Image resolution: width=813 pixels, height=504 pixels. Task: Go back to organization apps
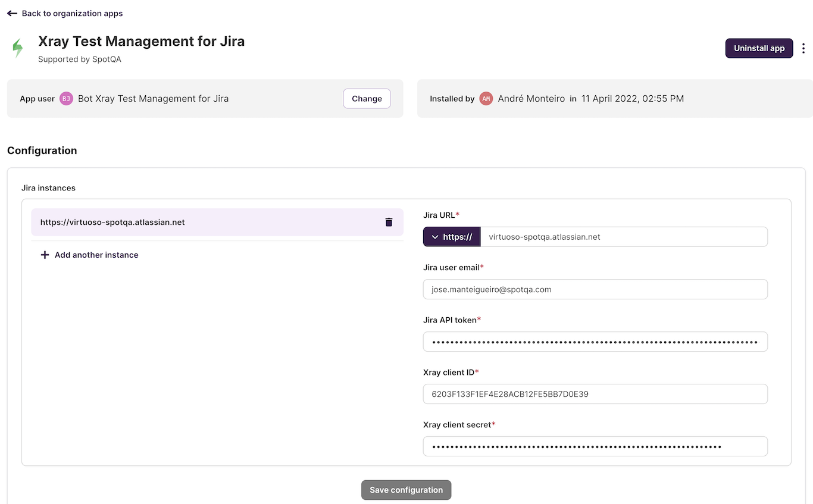72,13
